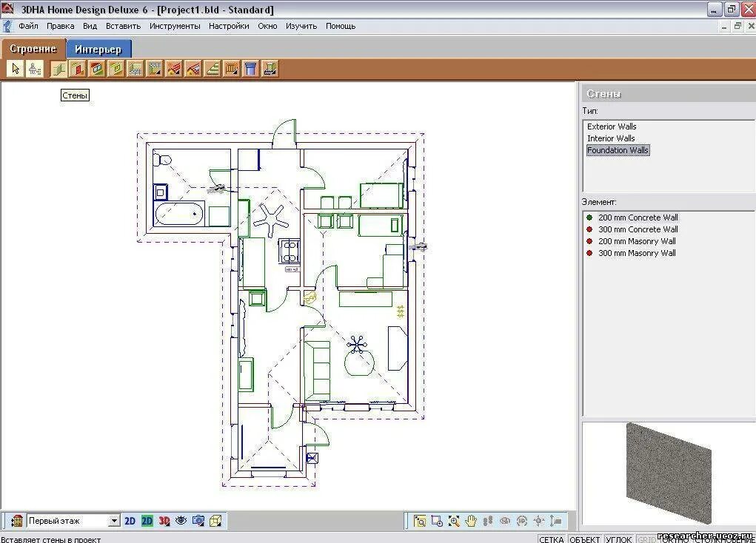
Task: Open the Окно menu
Action: click(x=267, y=26)
